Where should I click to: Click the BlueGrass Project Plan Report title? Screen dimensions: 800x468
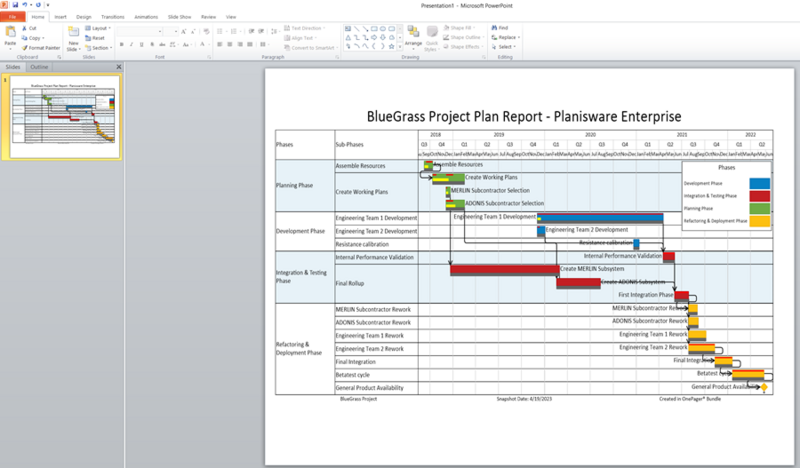(x=524, y=116)
